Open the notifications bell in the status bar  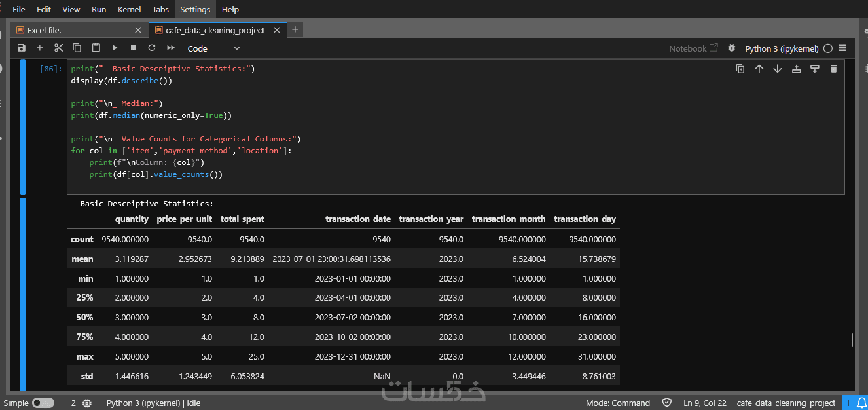pyautogui.click(x=861, y=403)
